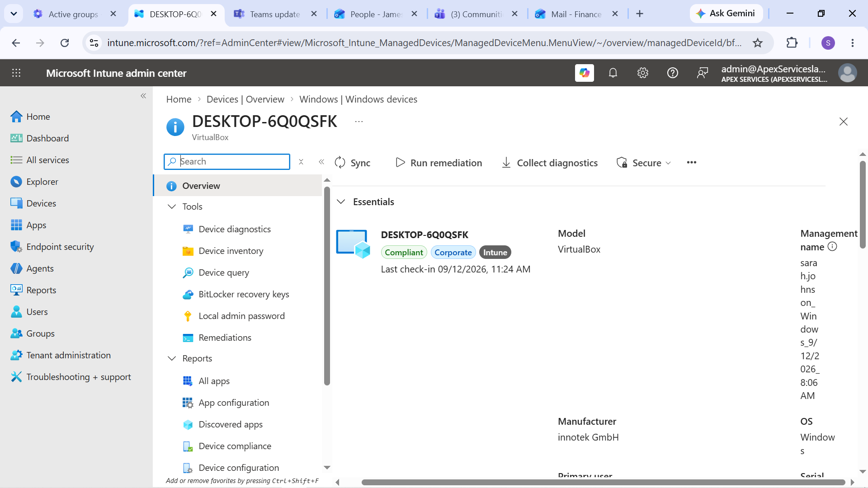The height and width of the screenshot is (488, 868).
Task: Clear the device menu search box
Action: [x=301, y=162]
